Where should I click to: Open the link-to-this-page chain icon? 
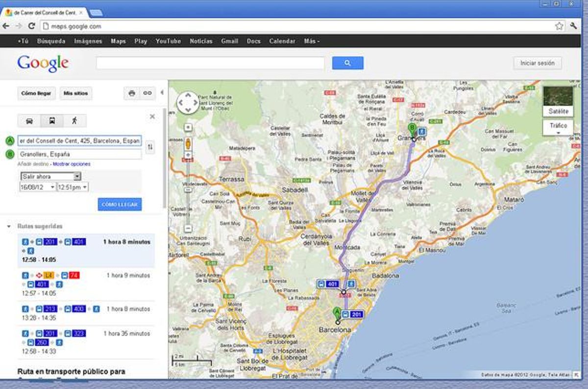[x=147, y=93]
